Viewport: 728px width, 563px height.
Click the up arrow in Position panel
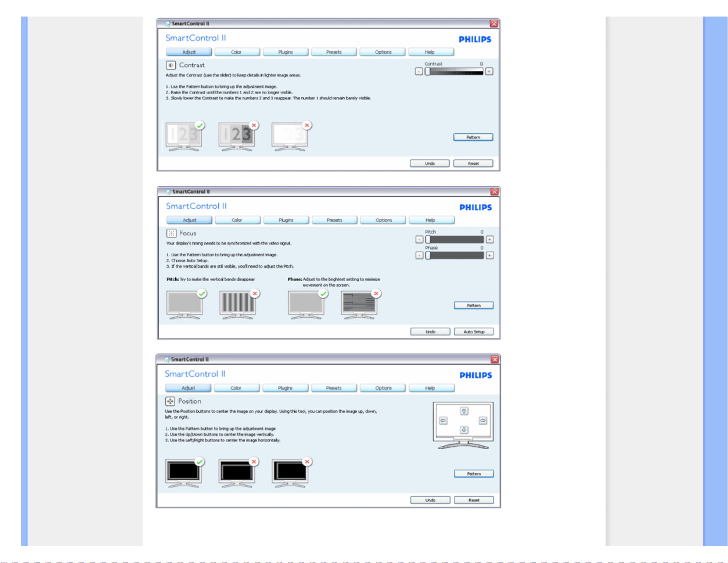pyautogui.click(x=464, y=411)
